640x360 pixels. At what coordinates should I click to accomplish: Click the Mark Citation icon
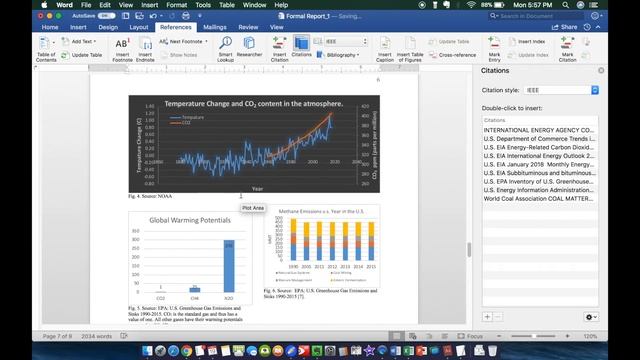click(567, 49)
